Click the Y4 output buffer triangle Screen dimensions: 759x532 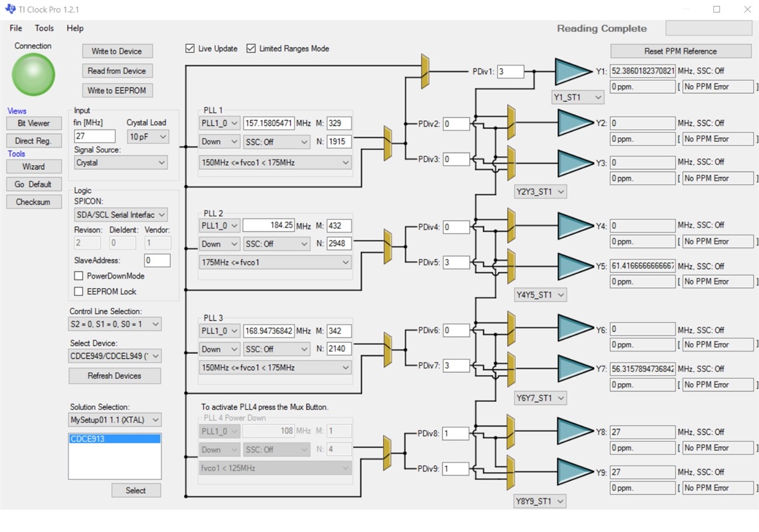(575, 226)
